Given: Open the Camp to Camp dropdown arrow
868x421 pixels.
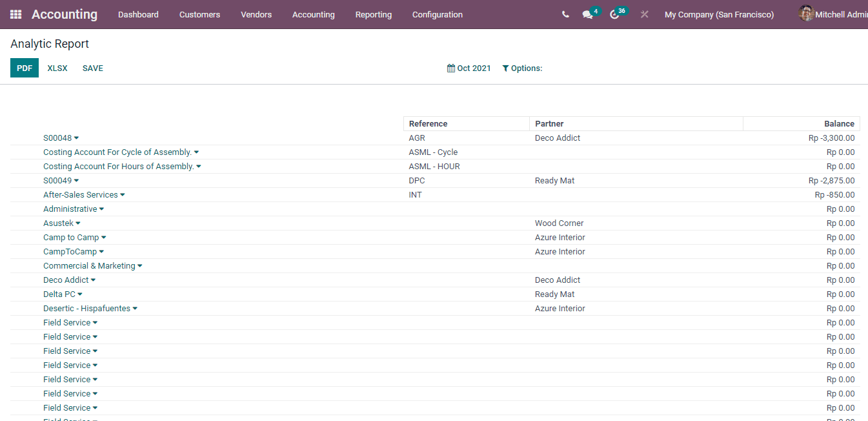Looking at the screenshot, I should [104, 237].
